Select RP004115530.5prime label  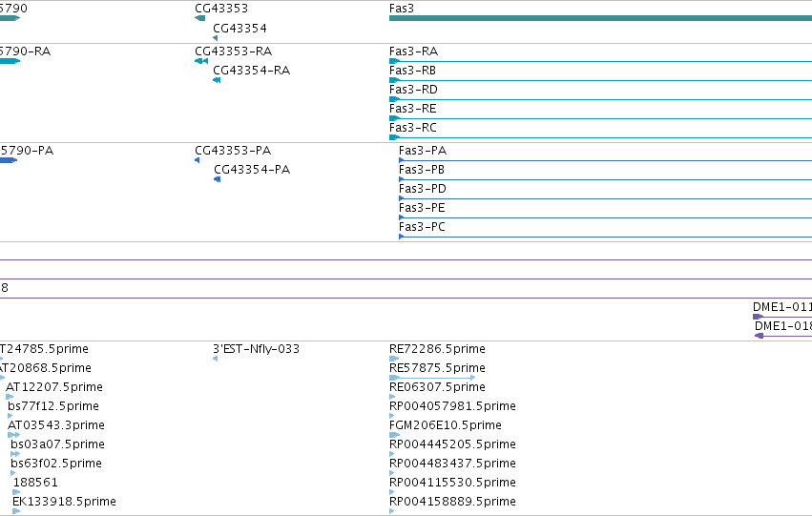pos(452,483)
